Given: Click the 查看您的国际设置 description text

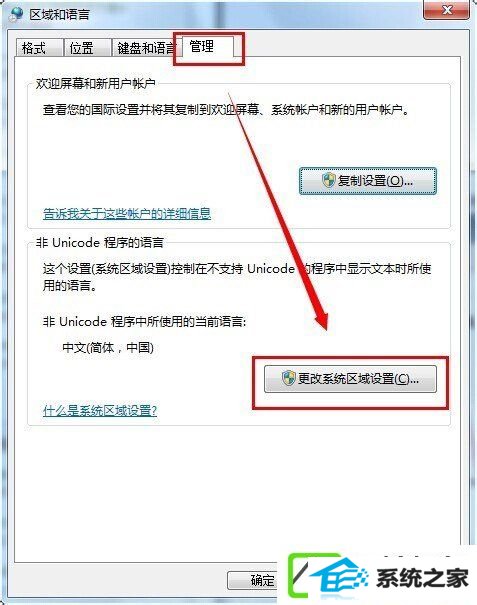Looking at the screenshot, I should 226,110.
